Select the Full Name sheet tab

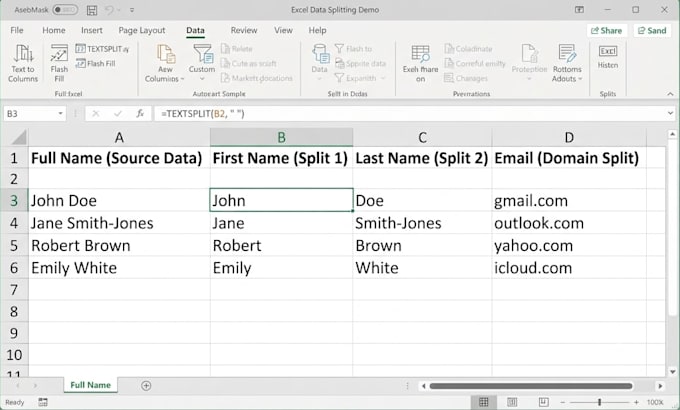point(90,385)
